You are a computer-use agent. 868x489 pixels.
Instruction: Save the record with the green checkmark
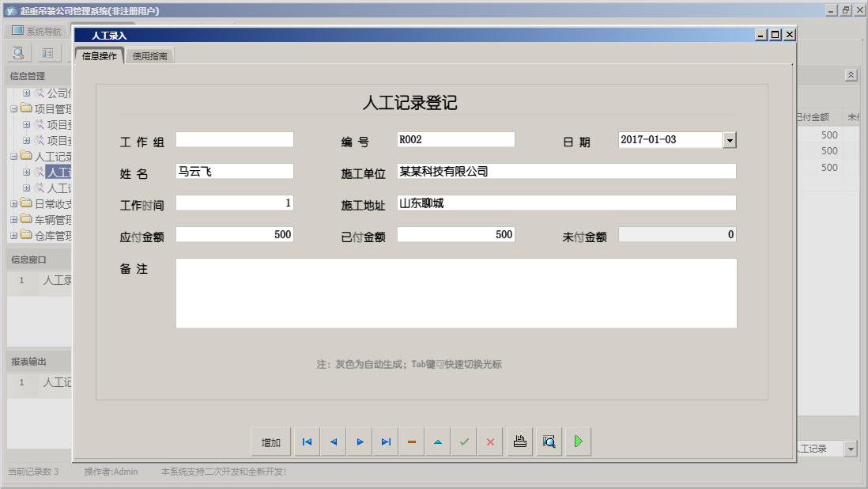click(x=464, y=442)
